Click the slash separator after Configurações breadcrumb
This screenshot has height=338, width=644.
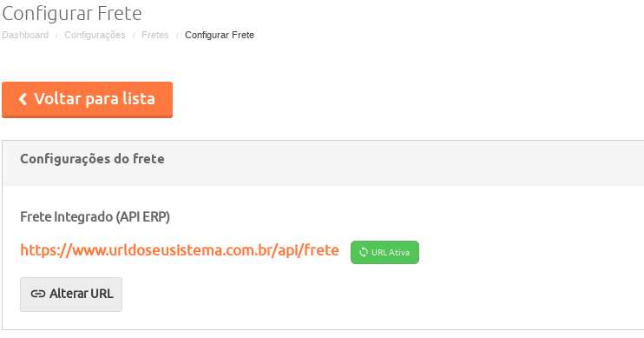[x=134, y=36]
